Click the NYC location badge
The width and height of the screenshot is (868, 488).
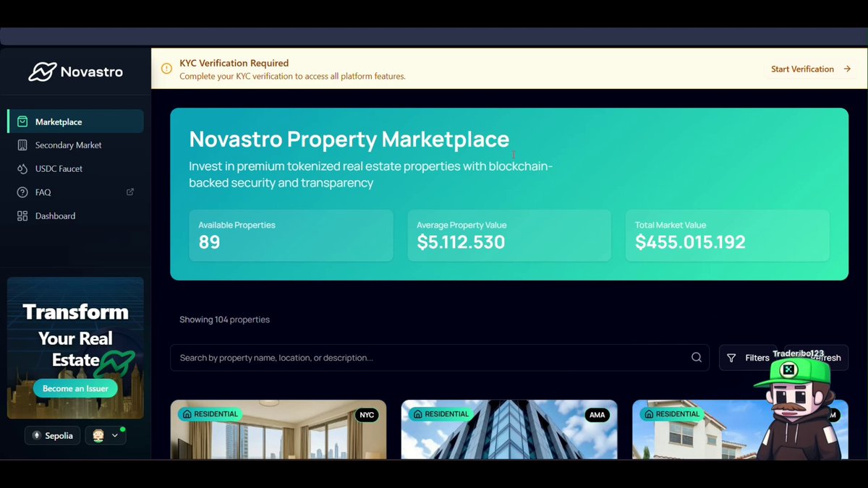click(x=367, y=415)
